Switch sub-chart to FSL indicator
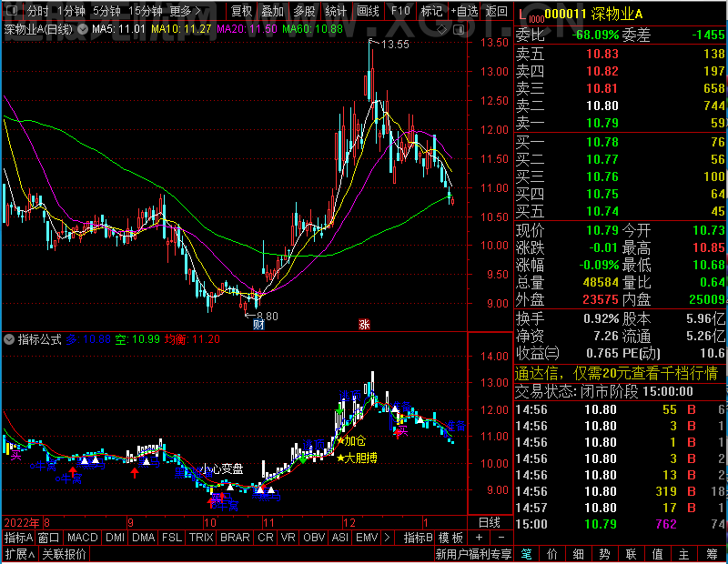The image size is (728, 564). pos(172,537)
